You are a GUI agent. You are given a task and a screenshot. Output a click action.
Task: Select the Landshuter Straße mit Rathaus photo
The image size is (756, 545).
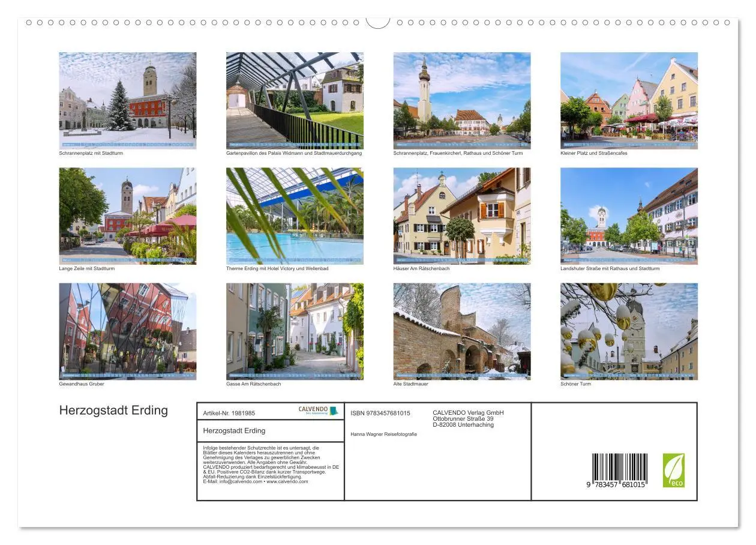click(629, 216)
